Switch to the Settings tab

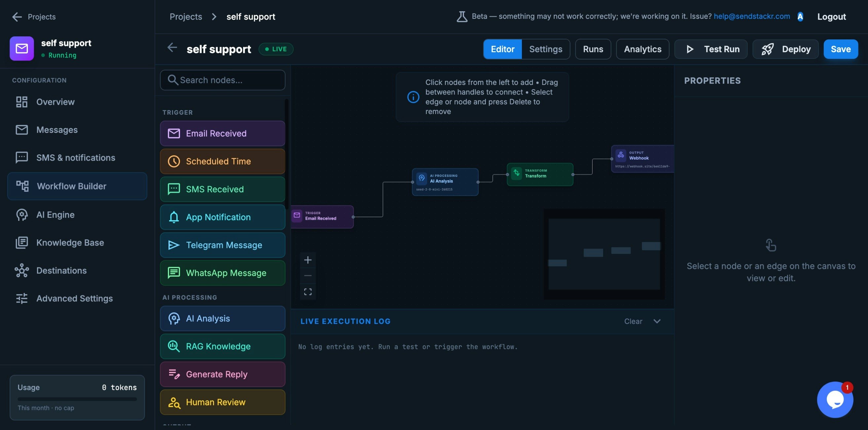pyautogui.click(x=546, y=49)
